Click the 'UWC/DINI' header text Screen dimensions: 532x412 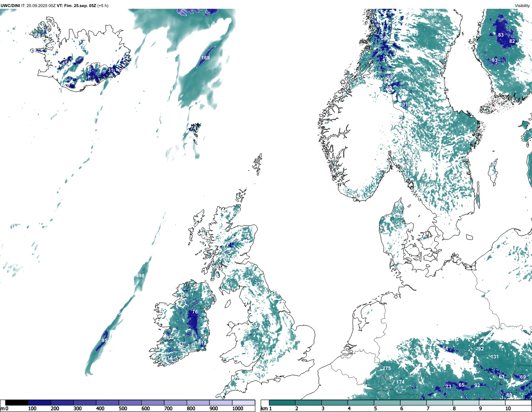click(10, 5)
